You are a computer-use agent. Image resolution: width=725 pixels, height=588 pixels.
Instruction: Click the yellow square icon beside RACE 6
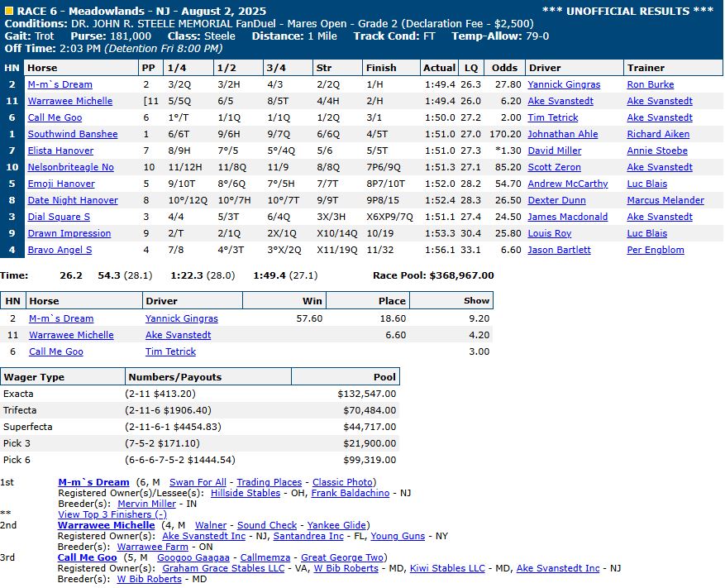pyautogui.click(x=9, y=11)
